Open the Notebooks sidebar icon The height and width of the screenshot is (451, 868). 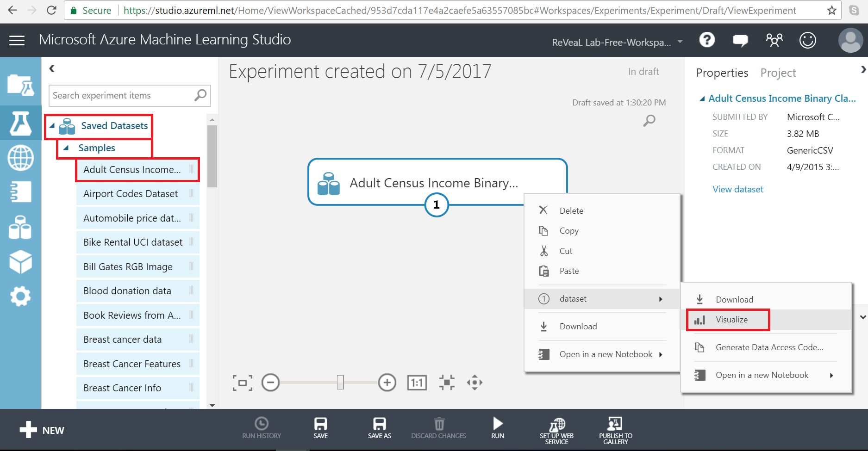pyautogui.click(x=20, y=192)
